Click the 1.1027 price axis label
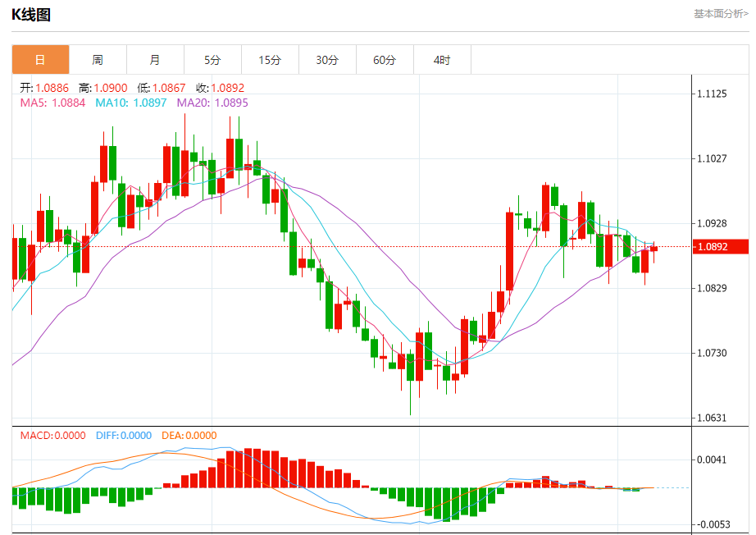Image resolution: width=756 pixels, height=535 pixels. 712,158
